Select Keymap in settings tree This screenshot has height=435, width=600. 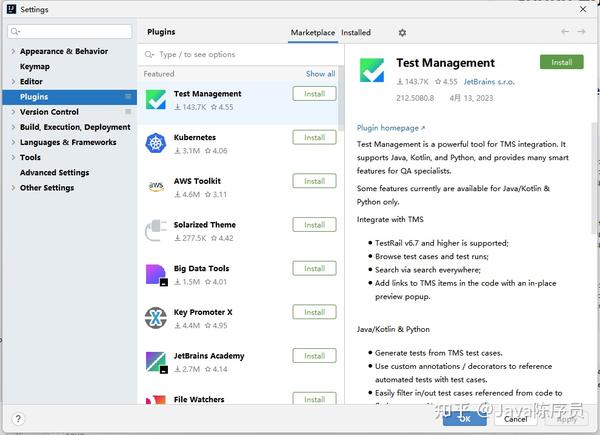click(35, 67)
